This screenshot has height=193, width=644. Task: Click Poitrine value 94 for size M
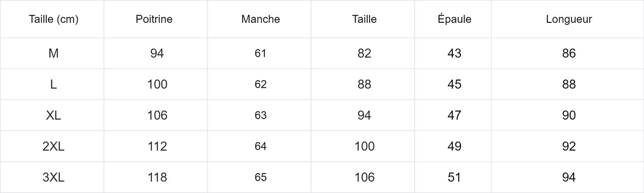pyautogui.click(x=157, y=53)
